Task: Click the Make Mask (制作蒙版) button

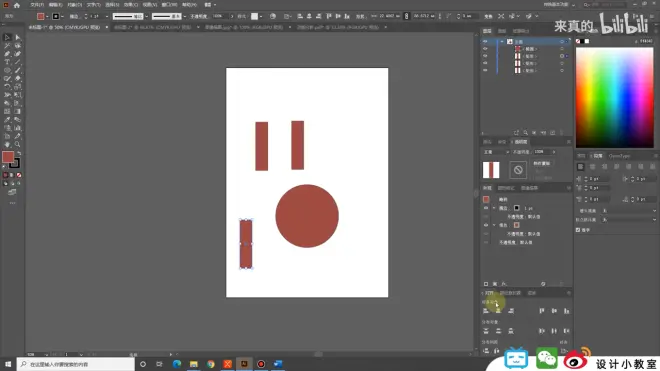Action: [542, 163]
